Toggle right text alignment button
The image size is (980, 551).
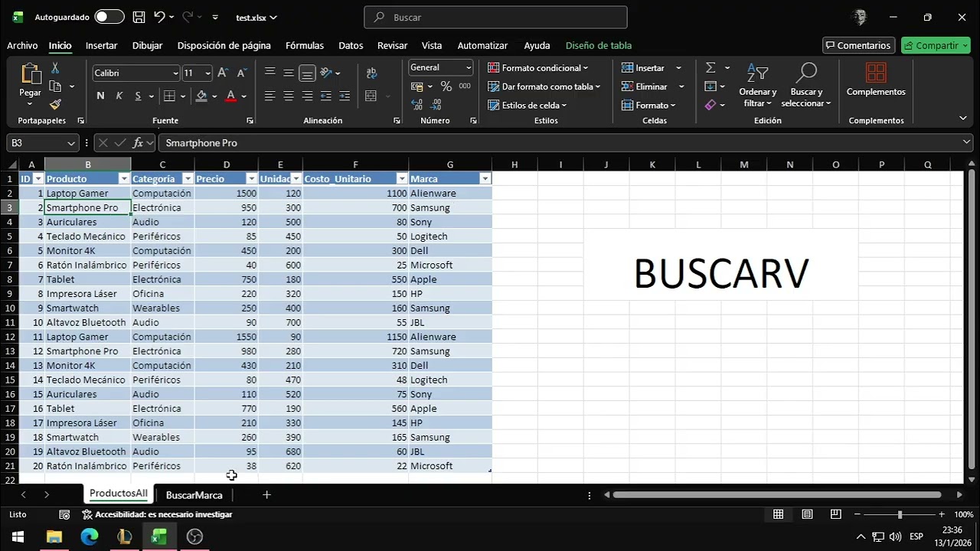pyautogui.click(x=307, y=96)
